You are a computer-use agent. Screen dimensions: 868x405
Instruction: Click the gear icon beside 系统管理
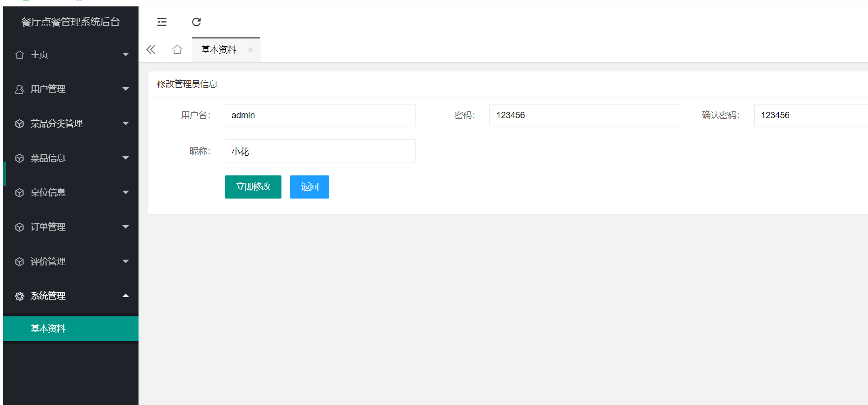(x=20, y=296)
